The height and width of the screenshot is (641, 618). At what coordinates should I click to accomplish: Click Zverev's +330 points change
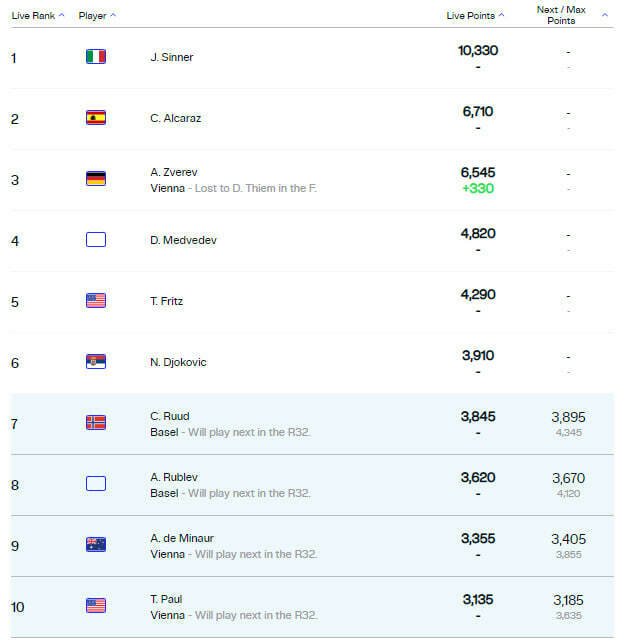[479, 188]
